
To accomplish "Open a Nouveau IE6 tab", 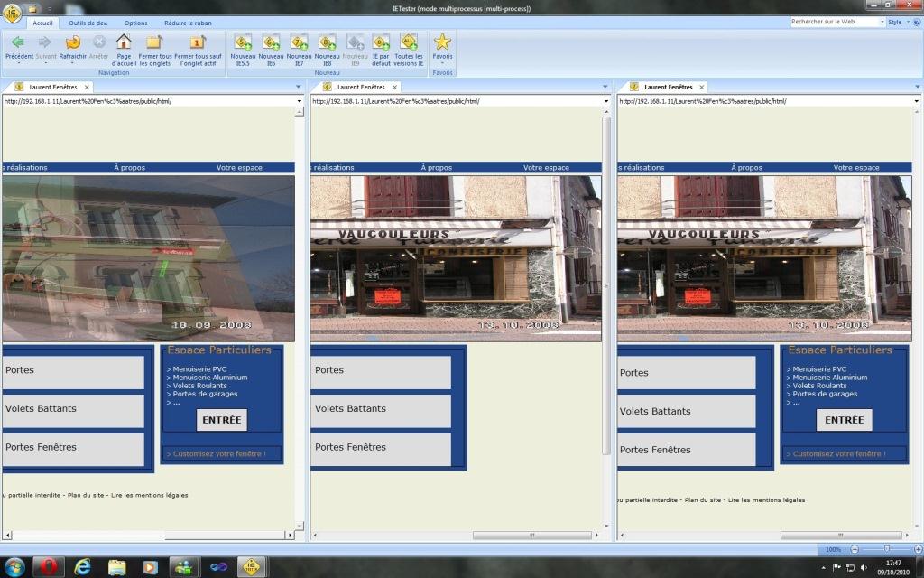I will click(x=271, y=42).
